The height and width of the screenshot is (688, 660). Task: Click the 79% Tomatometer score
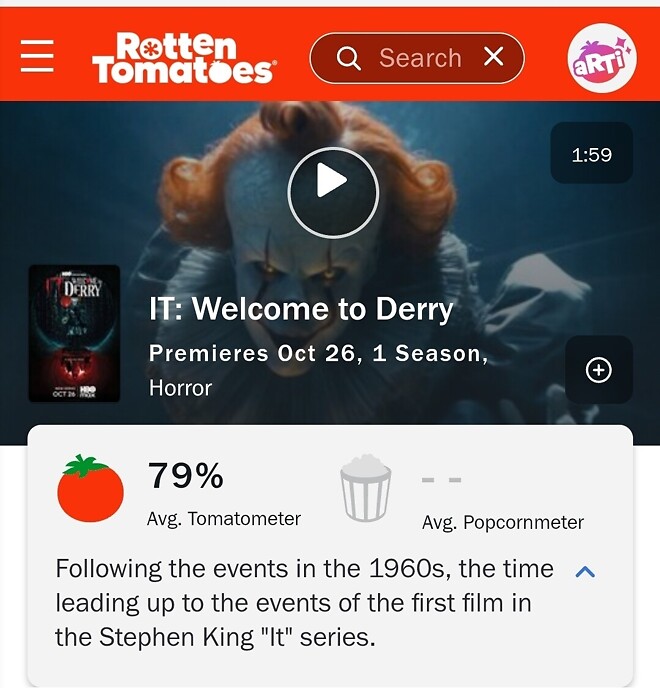pyautogui.click(x=186, y=476)
